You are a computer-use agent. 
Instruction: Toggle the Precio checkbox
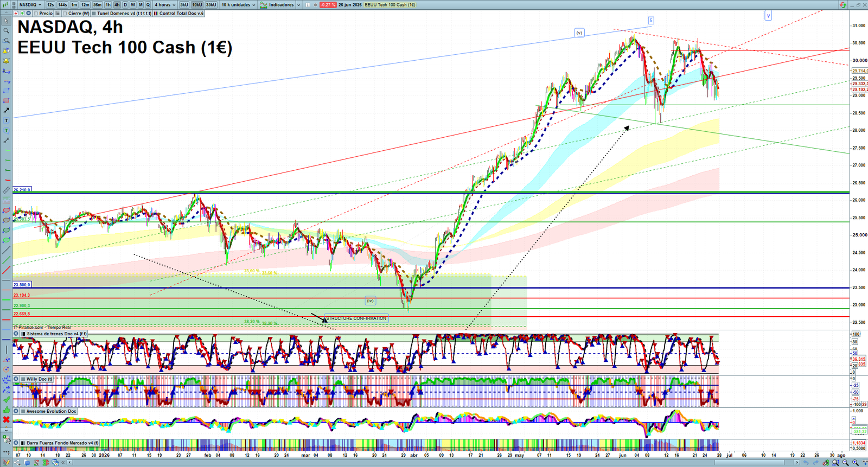[36, 13]
